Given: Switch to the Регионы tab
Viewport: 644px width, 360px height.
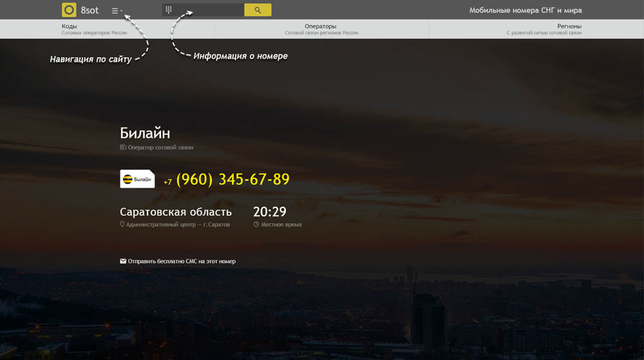Looking at the screenshot, I should (536, 29).
